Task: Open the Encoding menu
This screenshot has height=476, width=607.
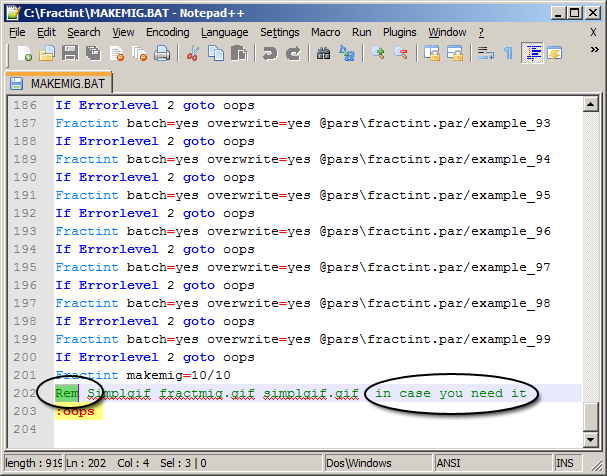Action: (x=168, y=33)
